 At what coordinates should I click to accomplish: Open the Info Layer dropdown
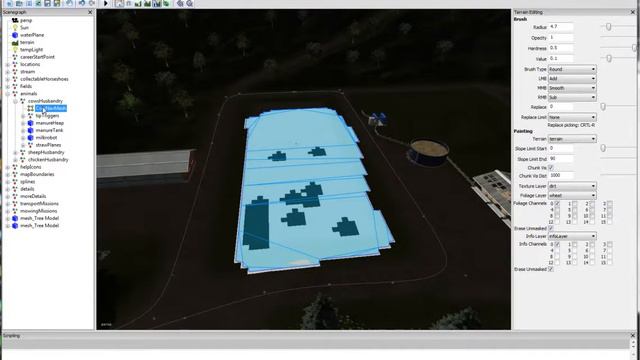tap(572, 236)
